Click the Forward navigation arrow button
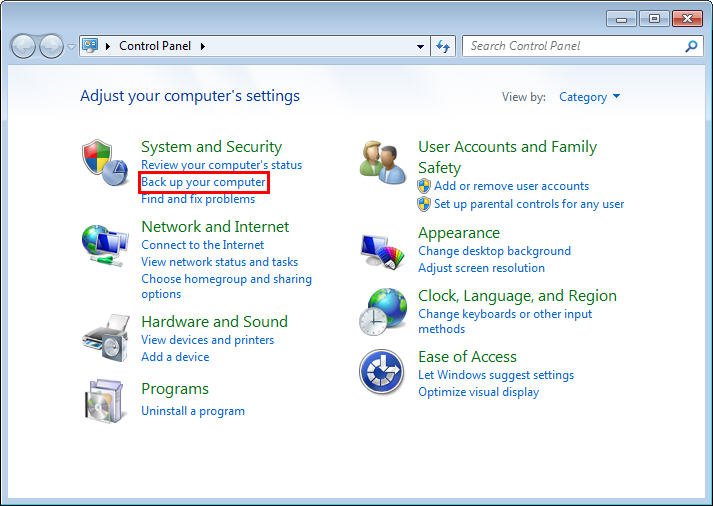 tap(51, 46)
